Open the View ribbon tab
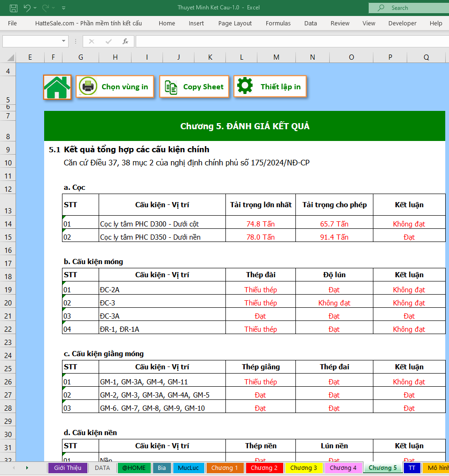Screen dimensions: 449x476 [369, 23]
